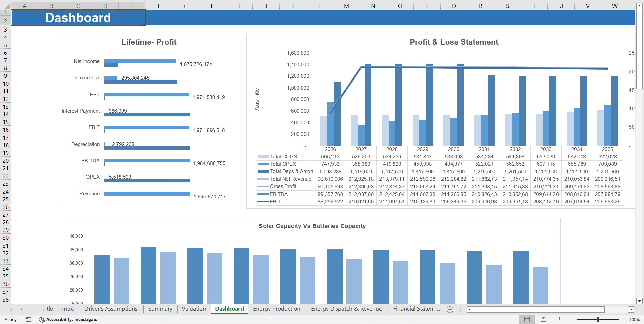Click the horizontal scroll left arrow

469,309
